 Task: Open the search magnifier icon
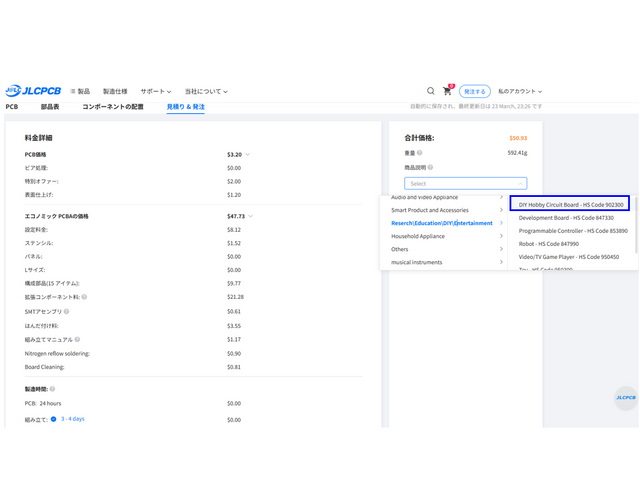click(x=431, y=91)
